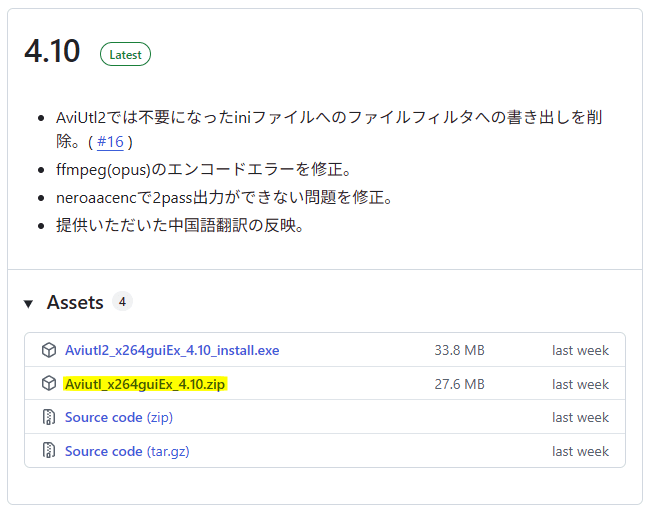Click last week on Aviutl_x264guiEx zip row
The height and width of the screenshot is (513, 652).
click(x=580, y=384)
